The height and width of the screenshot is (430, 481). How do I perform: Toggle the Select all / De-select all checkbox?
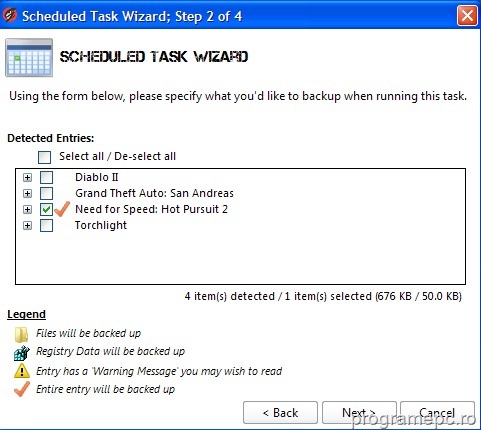click(x=44, y=157)
